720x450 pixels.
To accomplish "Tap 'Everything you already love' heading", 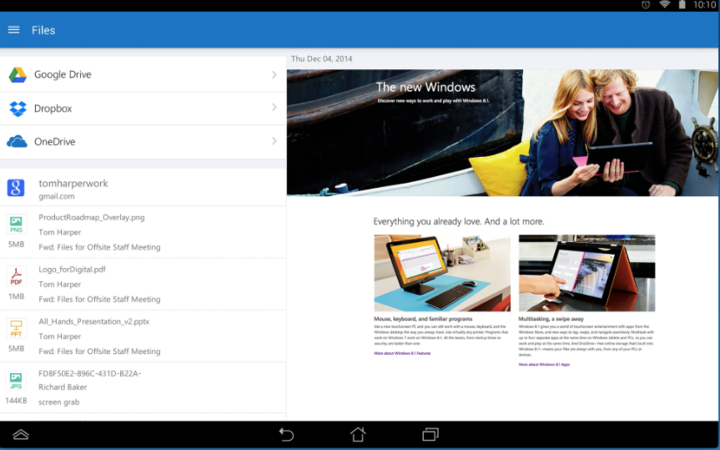I will [x=459, y=221].
